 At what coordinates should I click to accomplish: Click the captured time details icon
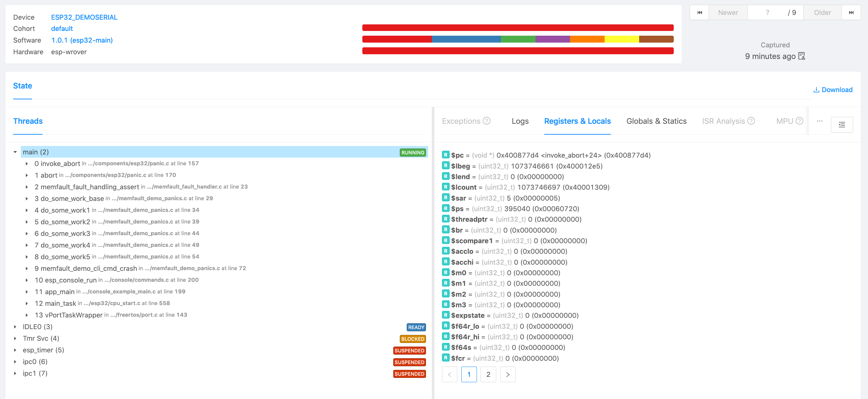click(x=801, y=56)
